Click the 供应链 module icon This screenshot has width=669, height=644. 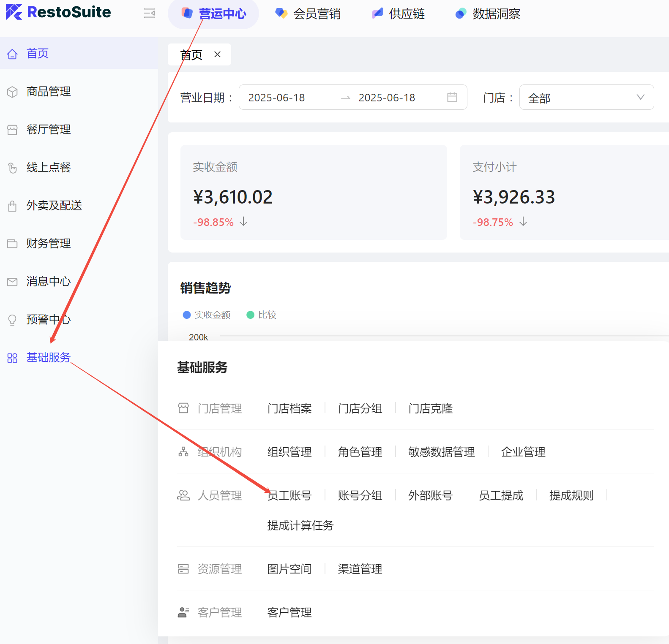tap(377, 14)
